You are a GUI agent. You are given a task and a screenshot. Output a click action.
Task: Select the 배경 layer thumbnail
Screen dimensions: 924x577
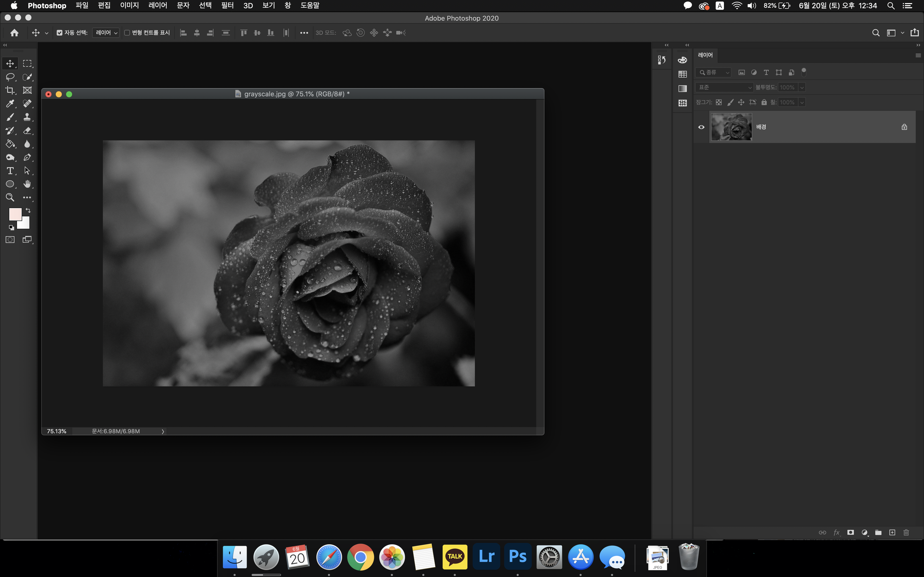(731, 127)
